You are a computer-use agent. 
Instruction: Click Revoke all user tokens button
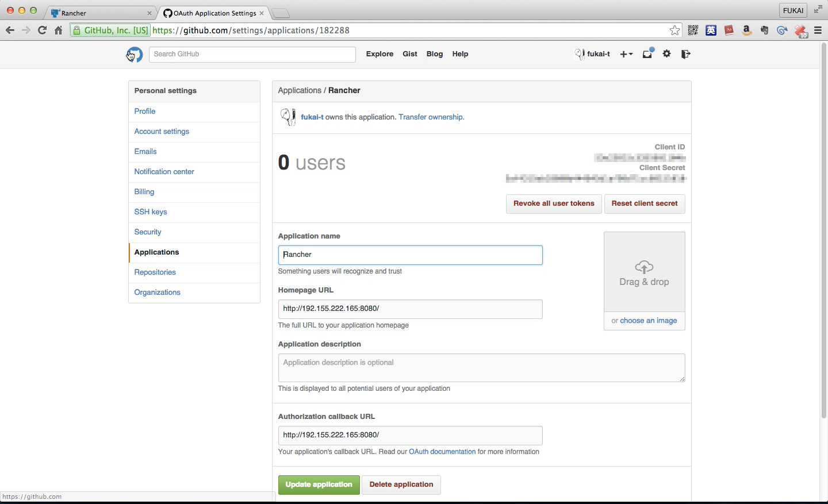554,203
